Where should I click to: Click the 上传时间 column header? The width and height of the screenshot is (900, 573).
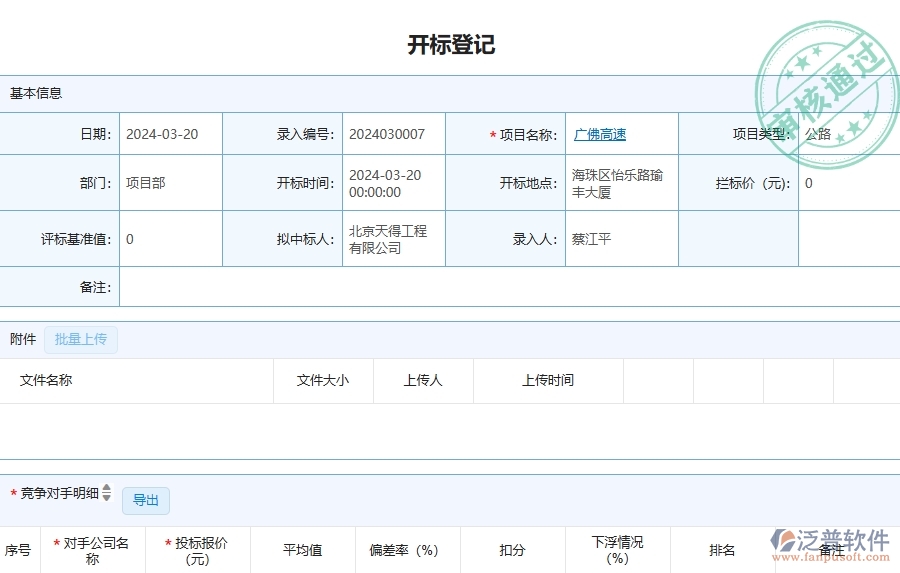point(548,380)
